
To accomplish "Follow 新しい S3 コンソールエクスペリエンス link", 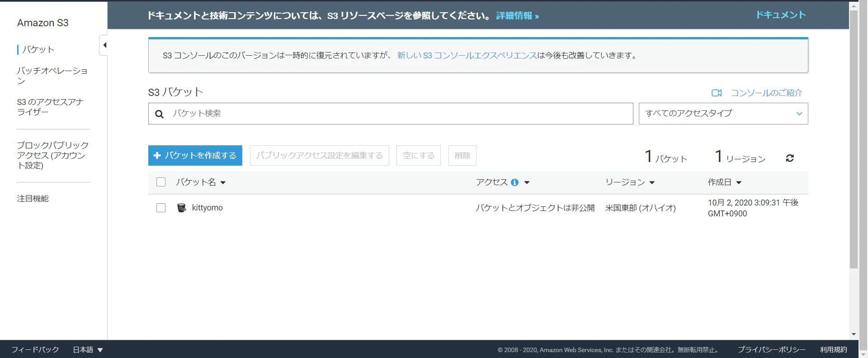I will coord(467,55).
